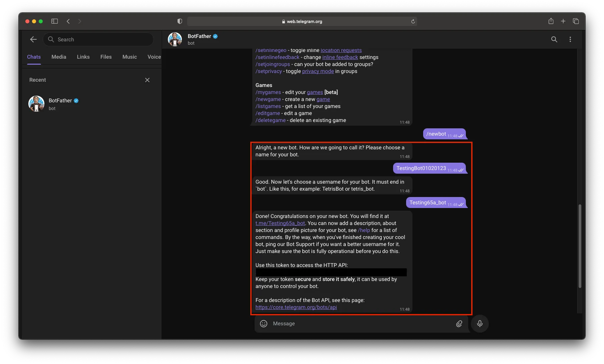Switch to the Links tab
The width and height of the screenshot is (604, 364).
83,57
